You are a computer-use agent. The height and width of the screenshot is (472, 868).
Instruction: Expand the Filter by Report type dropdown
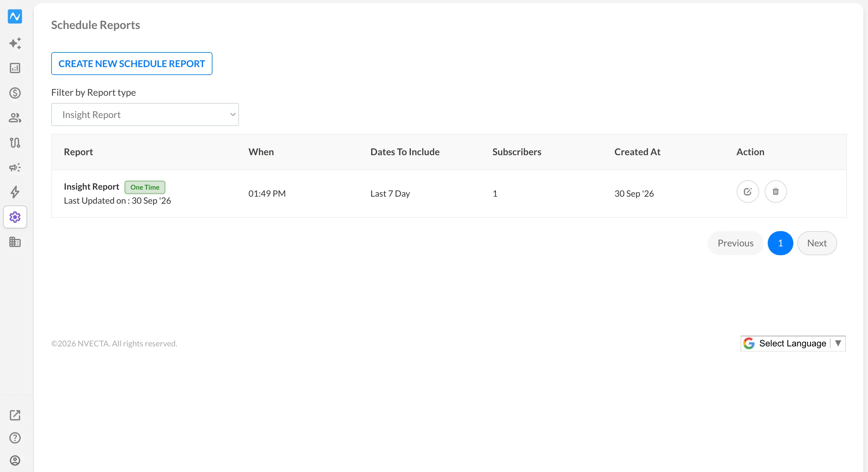pyautogui.click(x=145, y=115)
